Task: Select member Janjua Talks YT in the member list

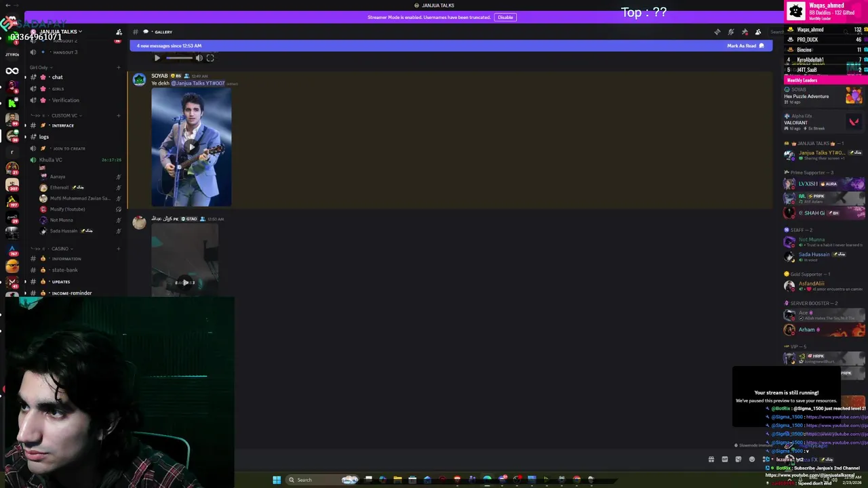Action: tap(825, 155)
